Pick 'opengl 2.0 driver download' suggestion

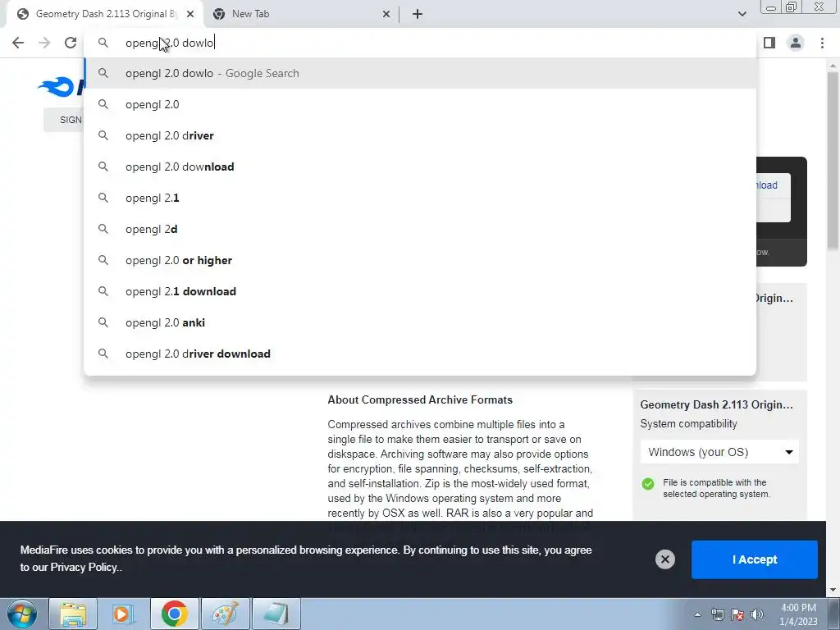421,354
